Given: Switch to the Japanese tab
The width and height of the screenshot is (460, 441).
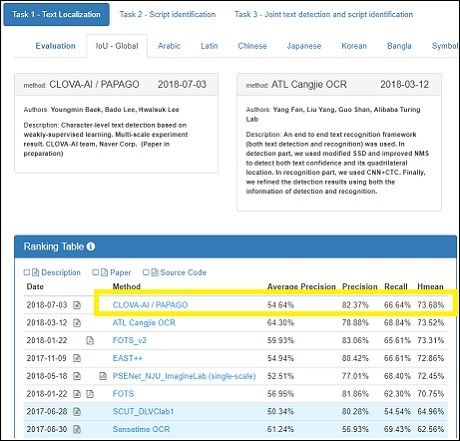Looking at the screenshot, I should (304, 46).
